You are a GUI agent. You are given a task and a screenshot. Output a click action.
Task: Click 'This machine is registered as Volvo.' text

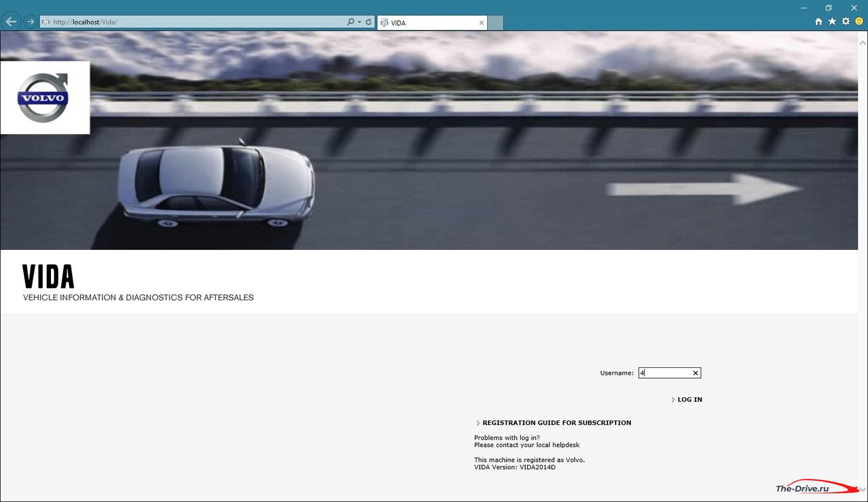click(529, 460)
